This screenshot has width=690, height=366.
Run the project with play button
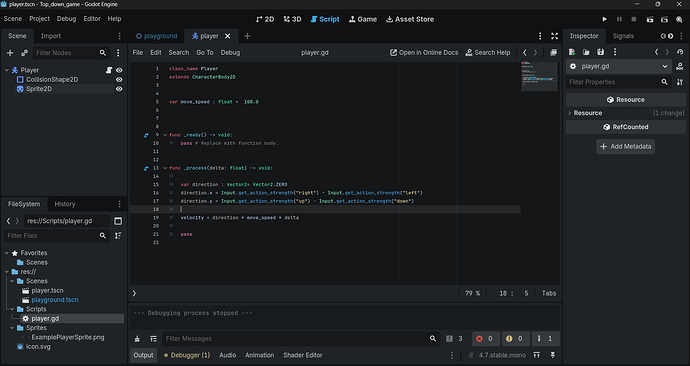tap(605, 19)
